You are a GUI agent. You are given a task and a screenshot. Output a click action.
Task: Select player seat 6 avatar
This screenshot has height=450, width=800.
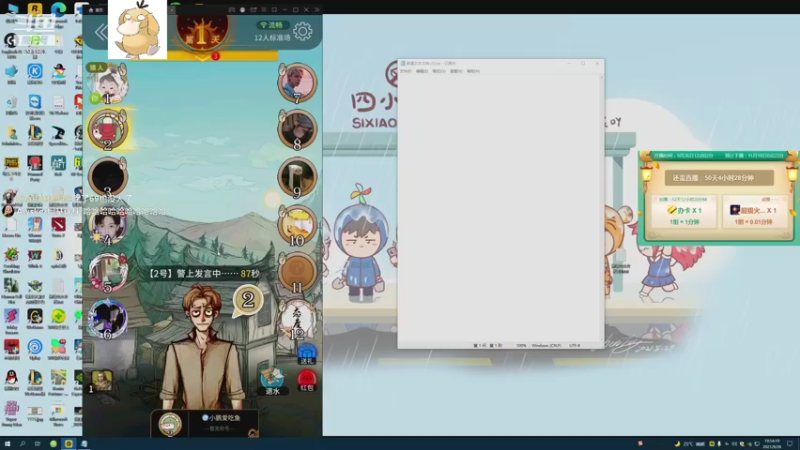108,319
